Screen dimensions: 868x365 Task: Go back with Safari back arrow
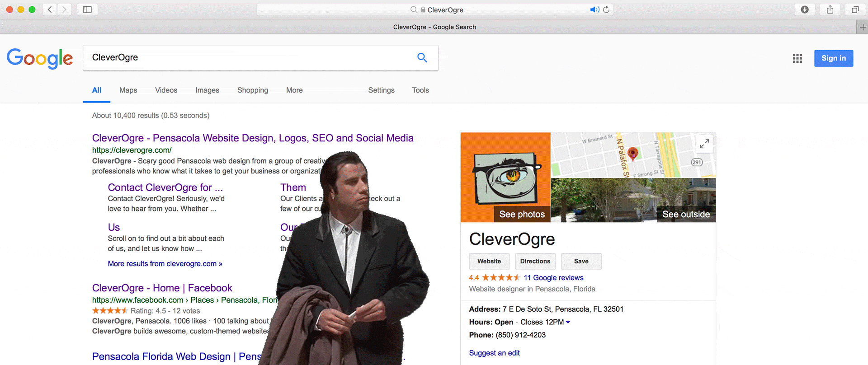50,9
